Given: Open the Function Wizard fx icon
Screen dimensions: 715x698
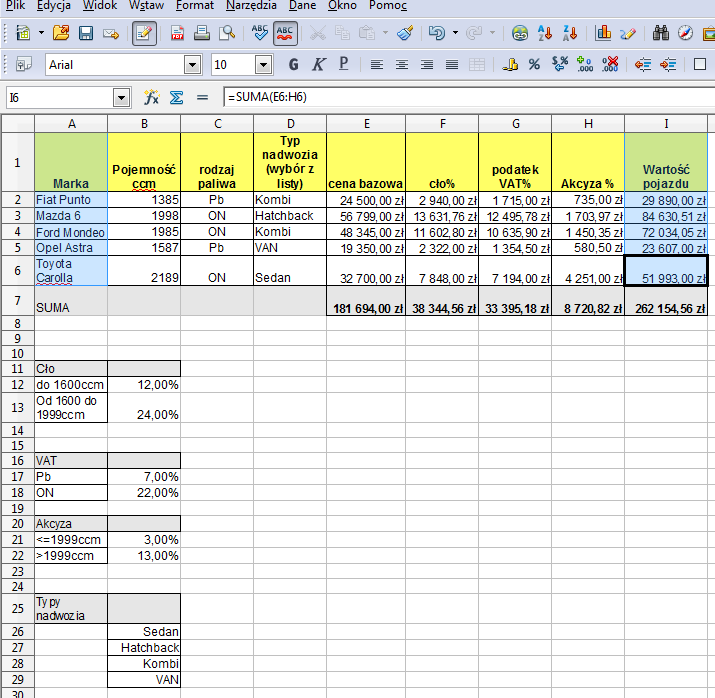Looking at the screenshot, I should (x=151, y=97).
